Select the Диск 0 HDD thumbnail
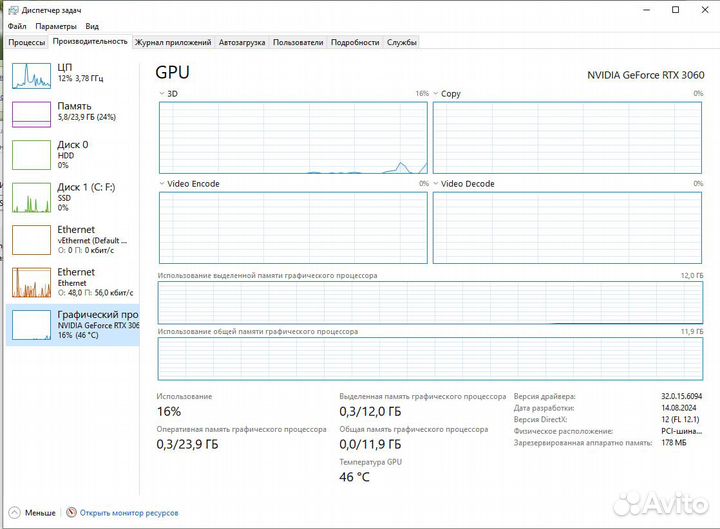Image resolution: width=720 pixels, height=529 pixels. [x=31, y=155]
